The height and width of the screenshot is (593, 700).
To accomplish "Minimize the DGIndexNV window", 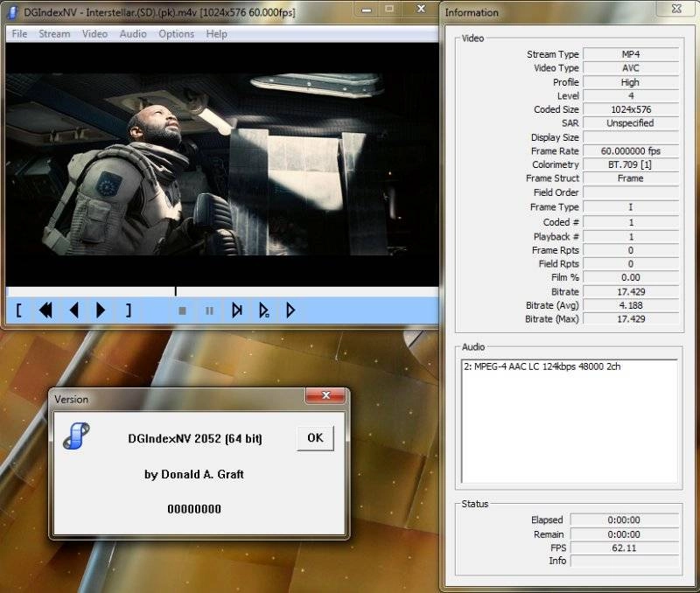I will pyautogui.click(x=367, y=10).
